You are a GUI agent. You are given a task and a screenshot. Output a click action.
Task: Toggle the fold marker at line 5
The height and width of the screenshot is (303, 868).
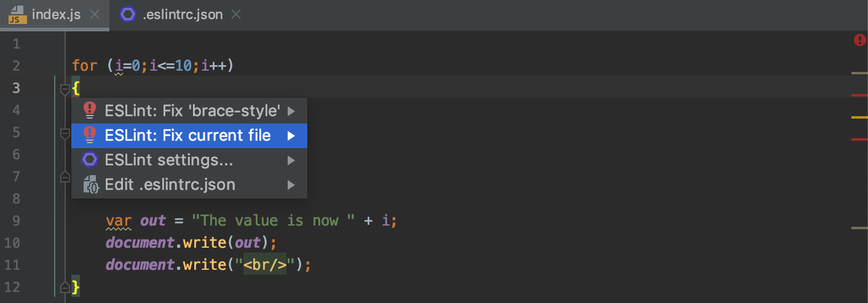coord(65,133)
